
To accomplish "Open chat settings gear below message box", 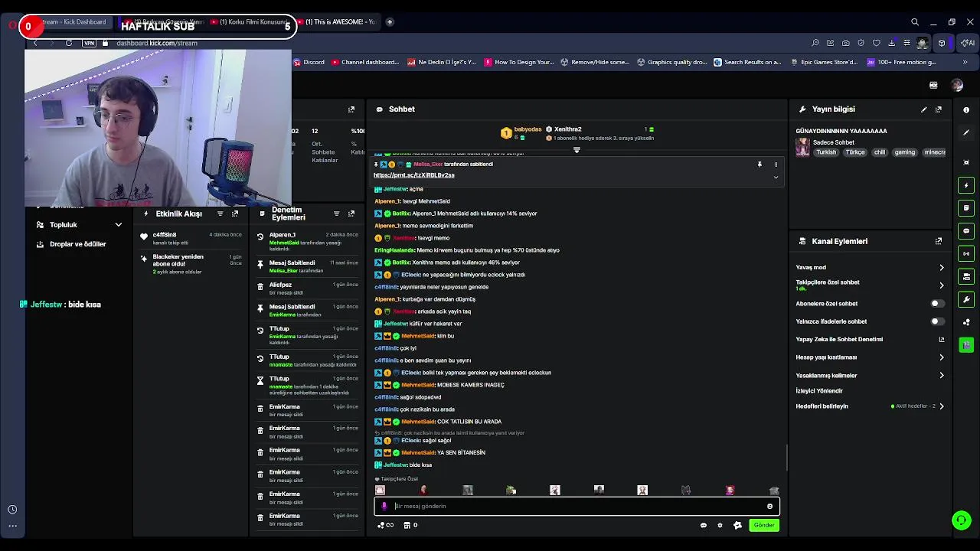I will [720, 525].
